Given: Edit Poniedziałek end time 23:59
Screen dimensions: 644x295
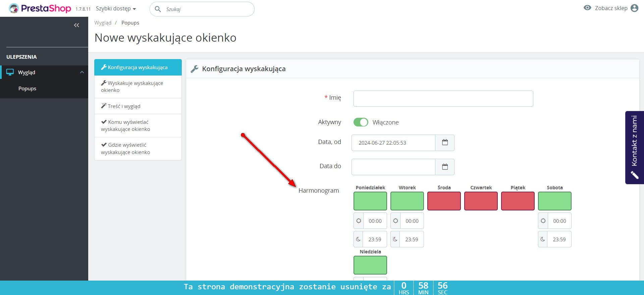Looking at the screenshot, I should tap(375, 239).
